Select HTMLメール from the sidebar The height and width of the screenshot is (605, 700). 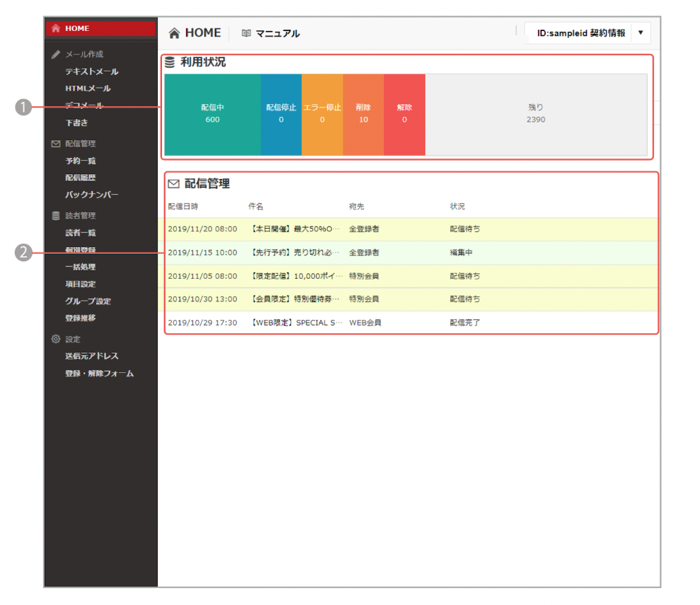[88, 88]
